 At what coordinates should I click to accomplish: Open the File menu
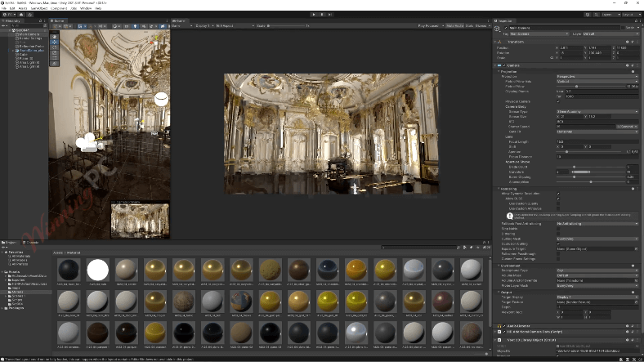[x=4, y=8]
